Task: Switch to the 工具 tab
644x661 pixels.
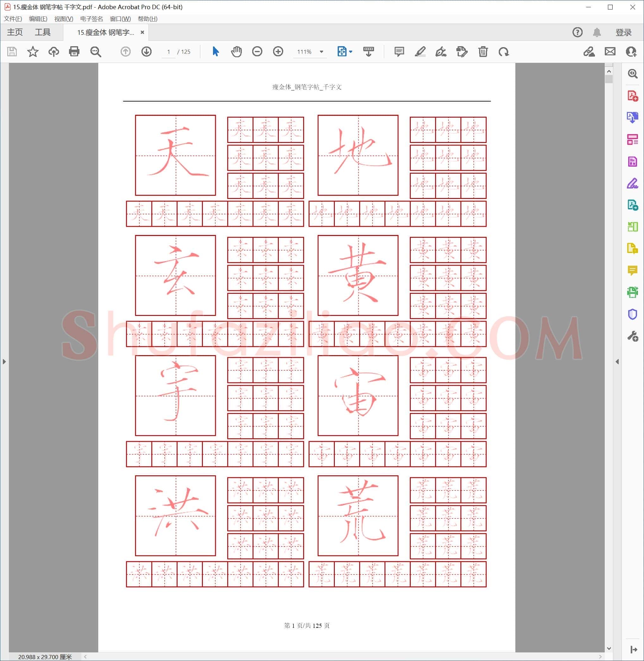Action: point(43,33)
